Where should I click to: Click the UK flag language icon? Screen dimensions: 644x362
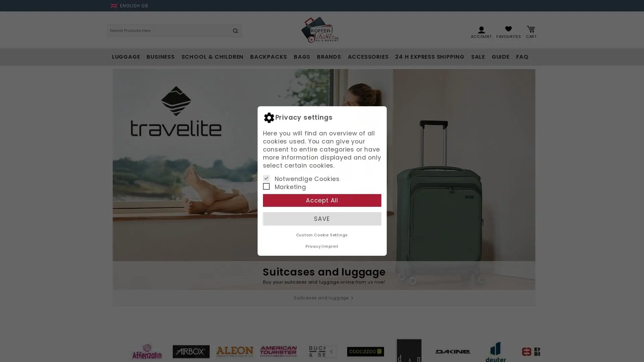[x=114, y=6]
